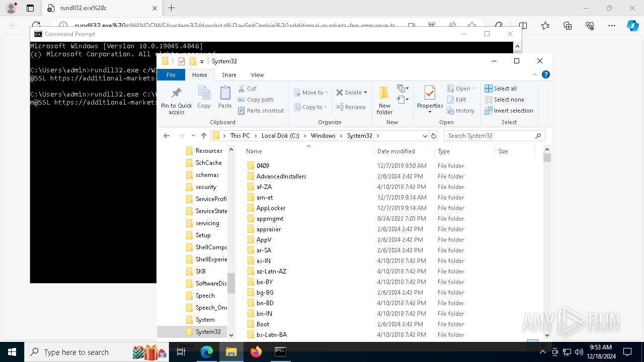
Task: Open the Move to dropdown
Action: tap(311, 93)
